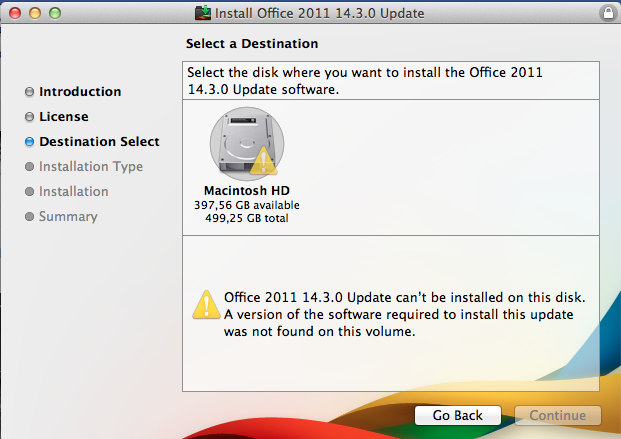
Task: Click the installer package icon in title bar
Action: click(x=204, y=13)
